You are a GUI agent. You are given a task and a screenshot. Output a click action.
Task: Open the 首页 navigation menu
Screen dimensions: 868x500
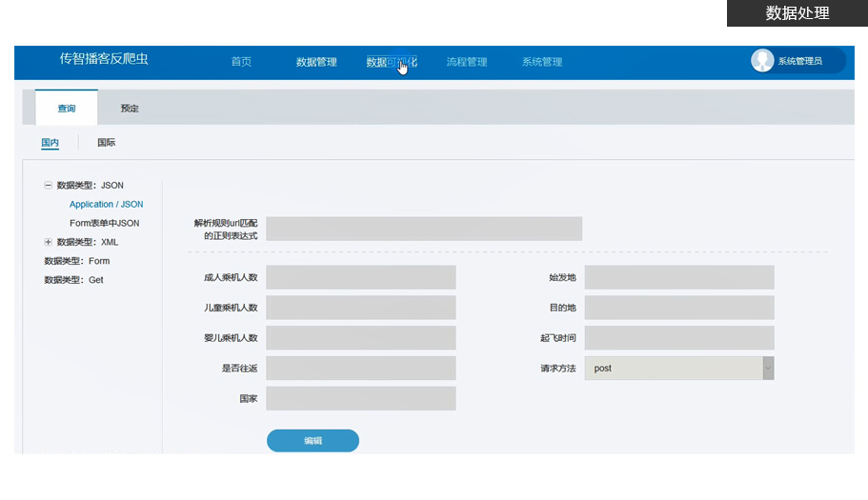point(241,62)
